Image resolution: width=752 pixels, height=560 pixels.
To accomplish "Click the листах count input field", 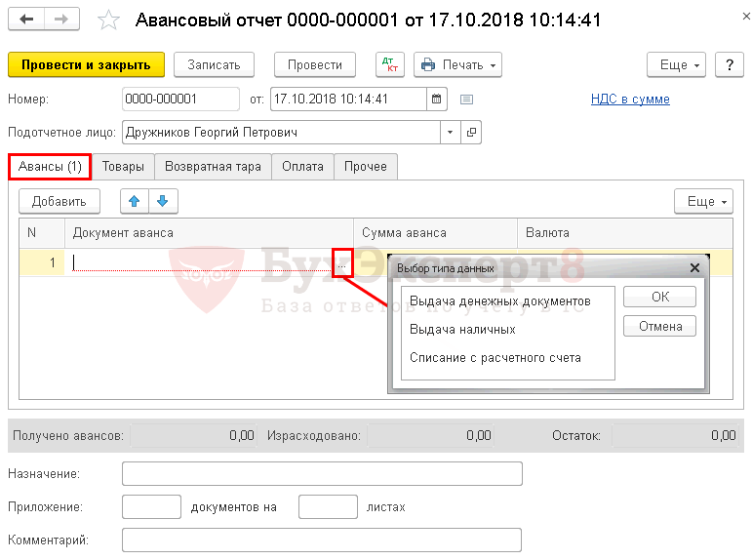I will [328, 507].
